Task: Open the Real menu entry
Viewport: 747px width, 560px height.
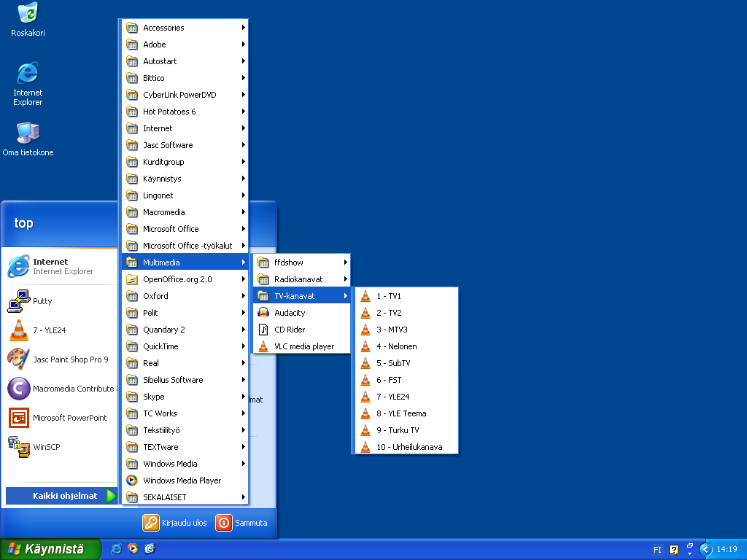Action: pyautogui.click(x=185, y=363)
